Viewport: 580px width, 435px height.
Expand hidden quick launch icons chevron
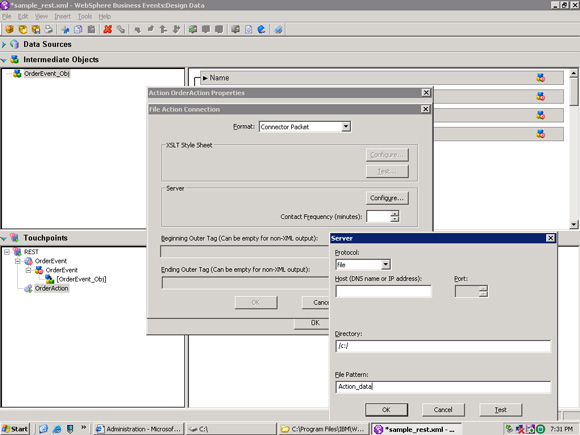(x=84, y=428)
